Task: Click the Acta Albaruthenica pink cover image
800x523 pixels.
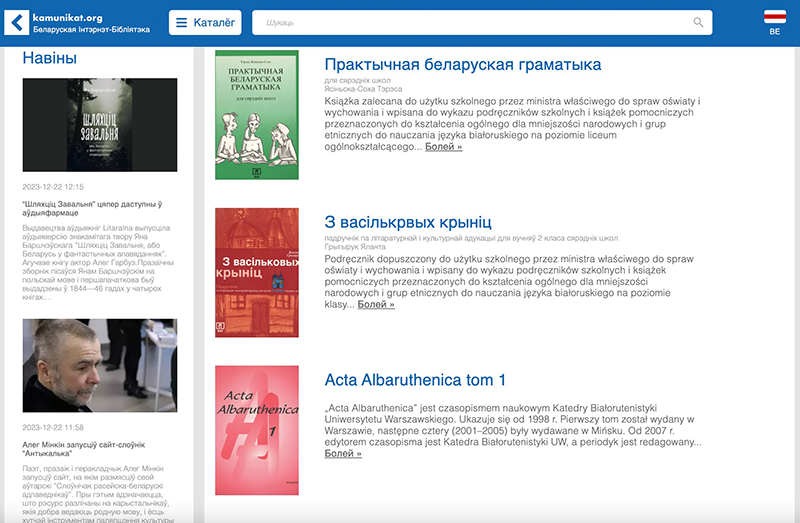Action: (257, 430)
